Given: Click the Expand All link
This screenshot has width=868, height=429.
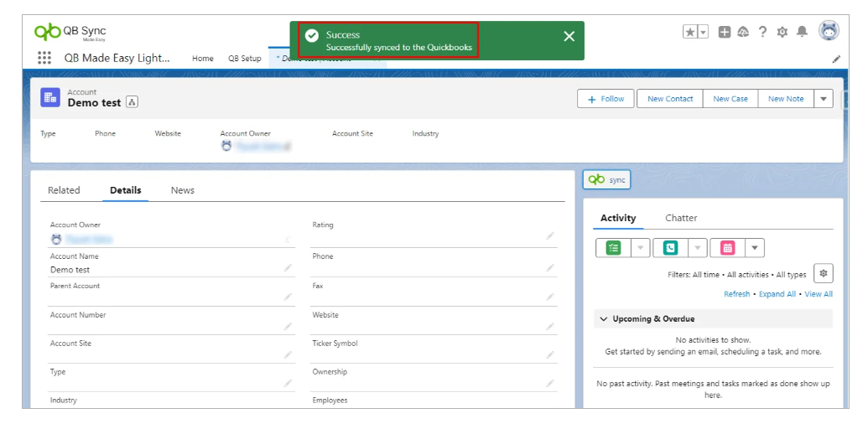Looking at the screenshot, I should pyautogui.click(x=777, y=294).
